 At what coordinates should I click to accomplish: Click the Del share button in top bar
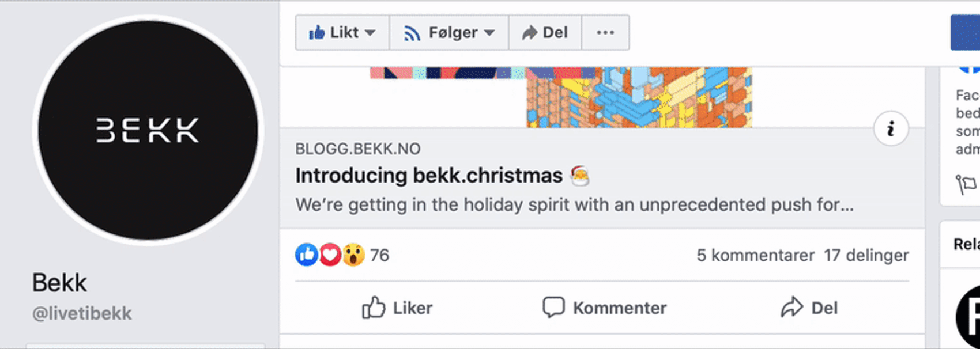pos(545,33)
